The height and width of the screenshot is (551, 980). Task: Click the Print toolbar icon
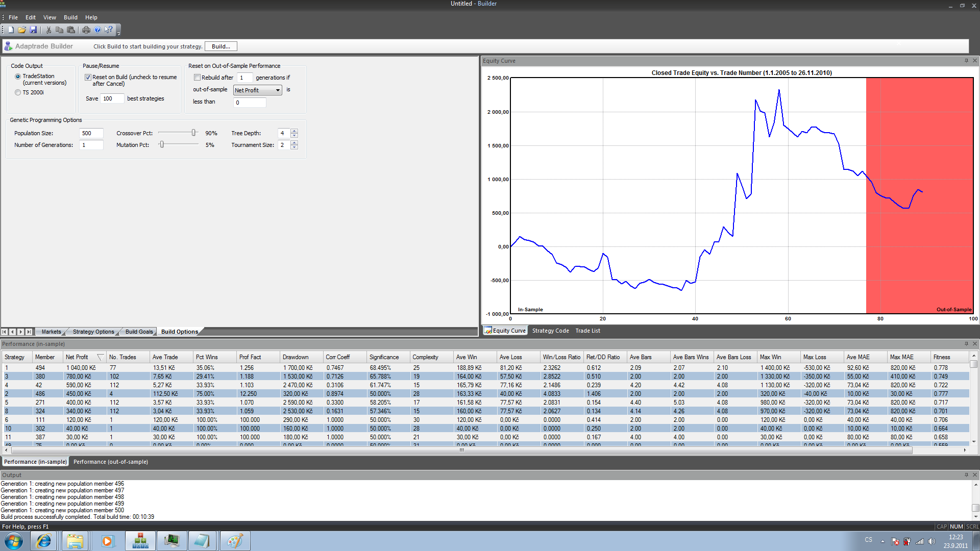86,30
